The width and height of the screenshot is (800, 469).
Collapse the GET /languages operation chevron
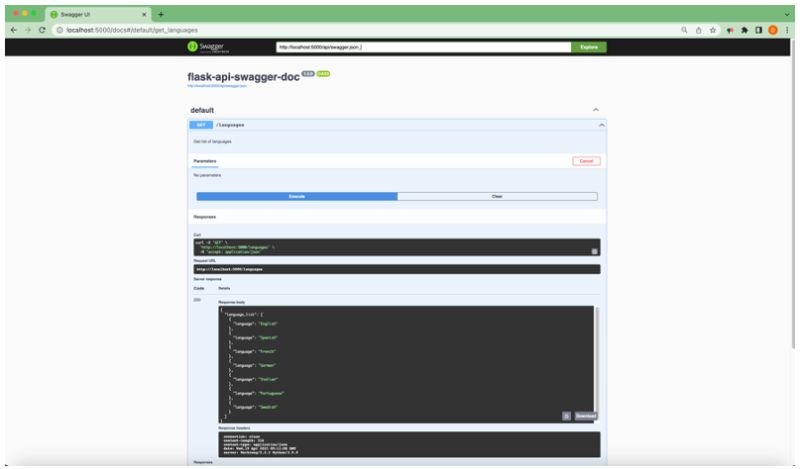point(602,125)
